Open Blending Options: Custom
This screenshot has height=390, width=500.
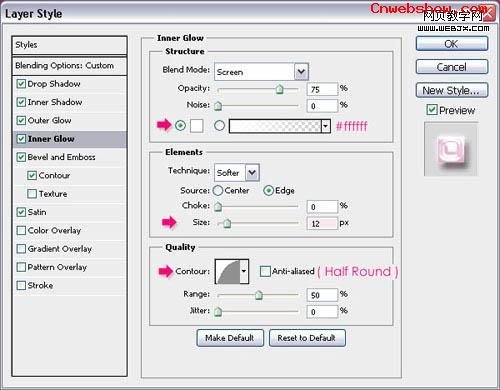[70, 66]
